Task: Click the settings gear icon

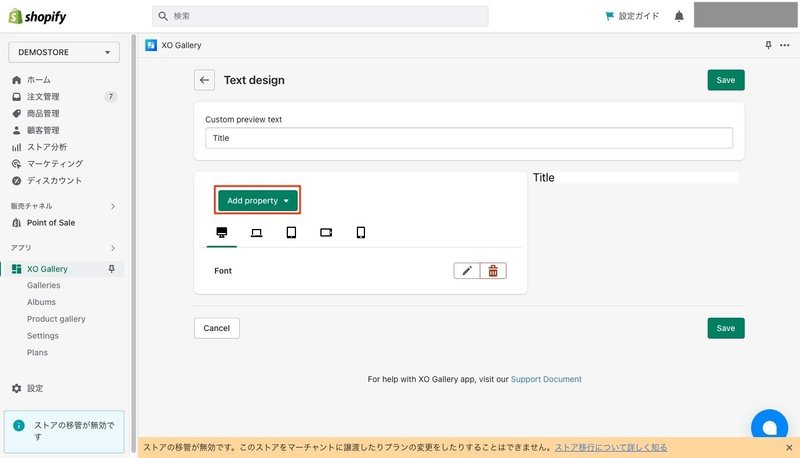Action: point(16,389)
